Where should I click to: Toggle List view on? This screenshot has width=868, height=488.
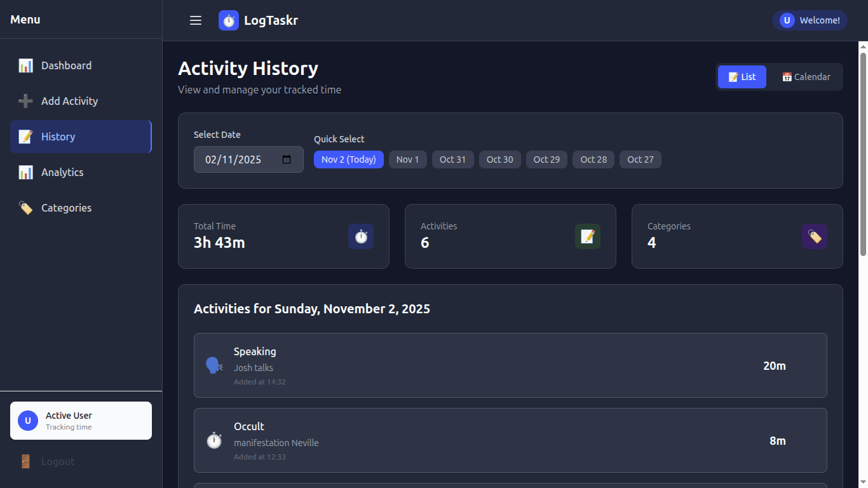coord(742,76)
